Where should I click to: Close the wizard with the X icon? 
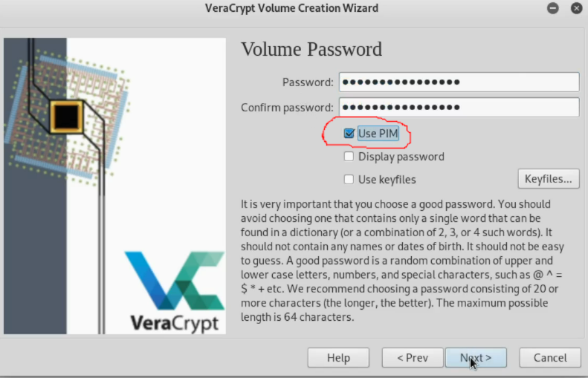[576, 8]
